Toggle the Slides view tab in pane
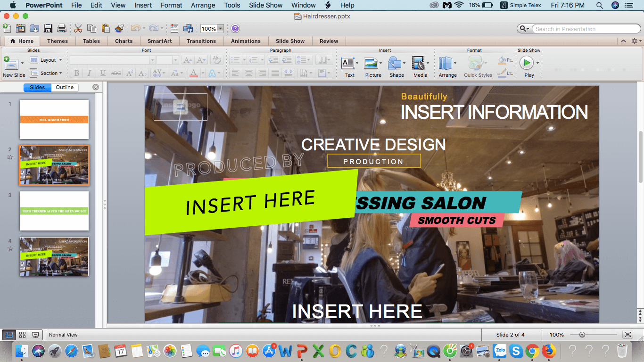 [37, 87]
